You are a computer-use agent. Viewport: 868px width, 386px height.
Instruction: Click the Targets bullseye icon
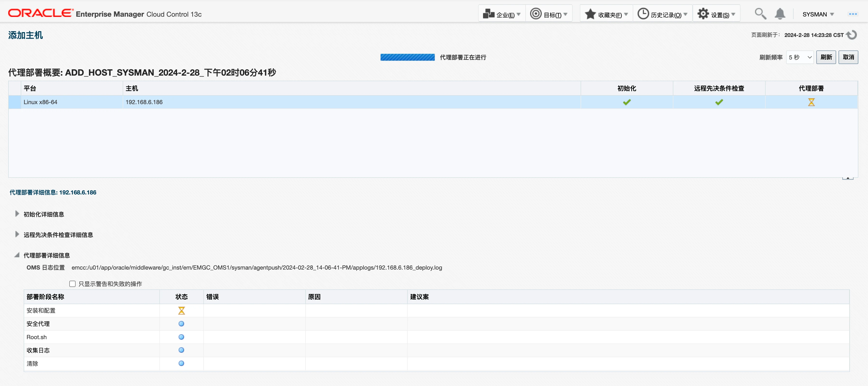535,14
